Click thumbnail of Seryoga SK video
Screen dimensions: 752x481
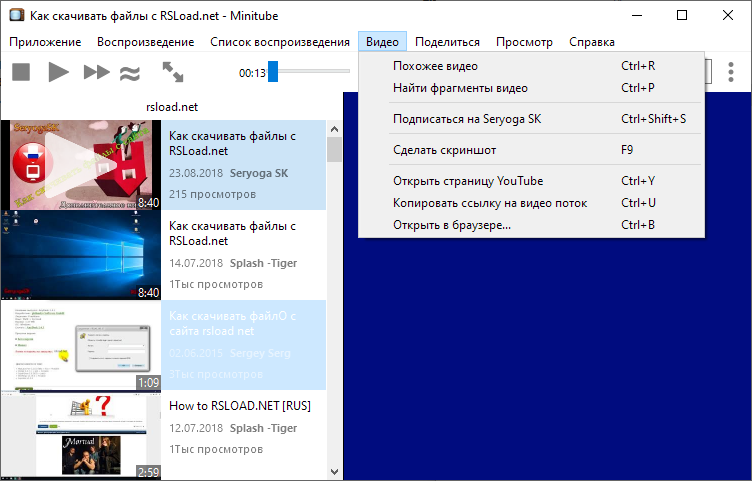click(81, 165)
